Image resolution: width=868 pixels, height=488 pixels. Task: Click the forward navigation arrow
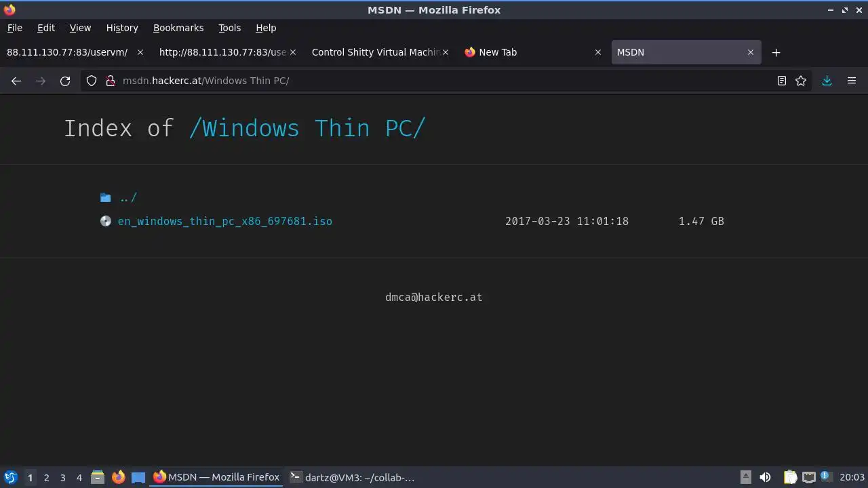point(41,81)
